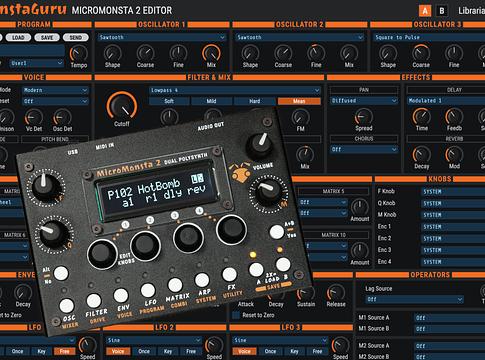Click the program name input field
The height and width of the screenshot is (360, 485).
[x=32, y=50]
